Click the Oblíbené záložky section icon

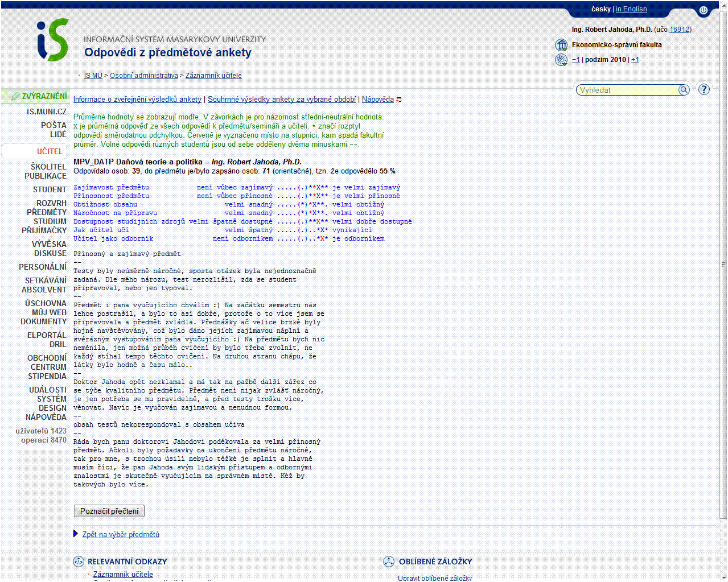(389, 562)
